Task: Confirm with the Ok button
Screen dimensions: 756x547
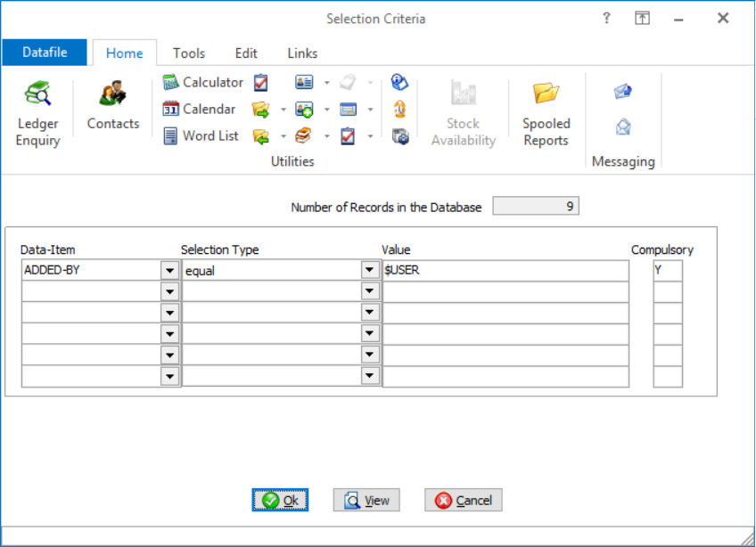Action: point(280,501)
